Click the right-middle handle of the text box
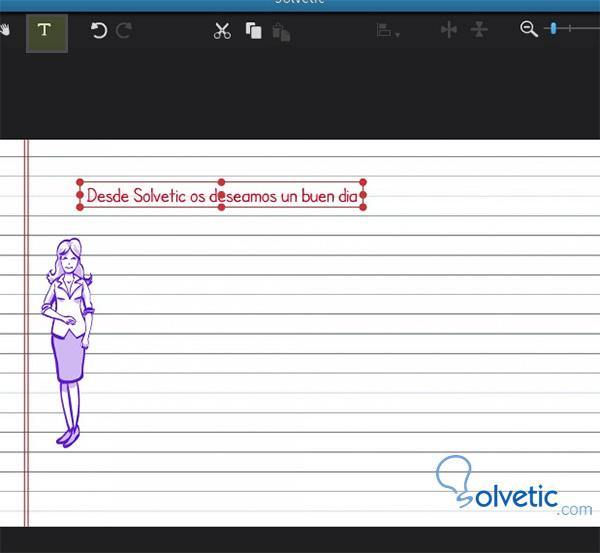 (x=363, y=195)
